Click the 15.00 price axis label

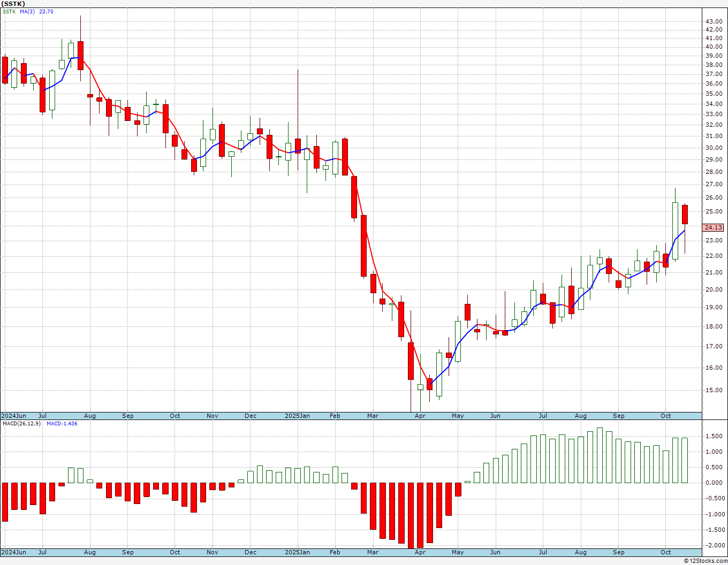coord(714,390)
